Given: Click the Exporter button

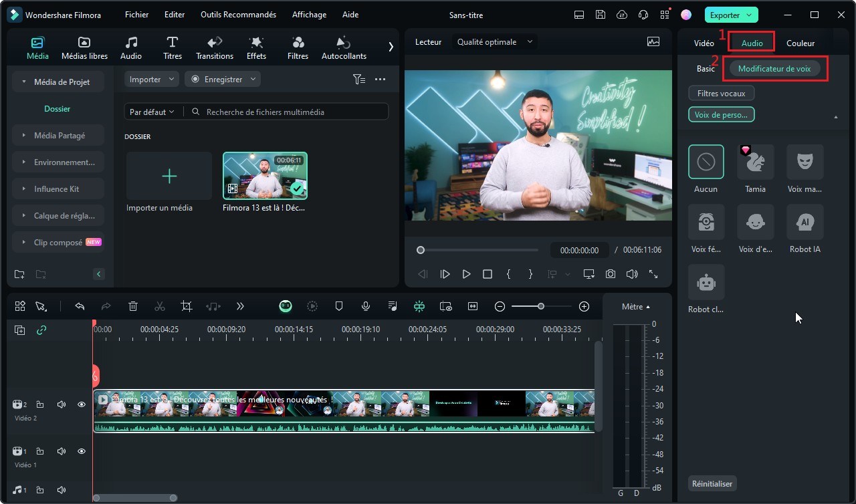Looking at the screenshot, I should click(x=731, y=15).
